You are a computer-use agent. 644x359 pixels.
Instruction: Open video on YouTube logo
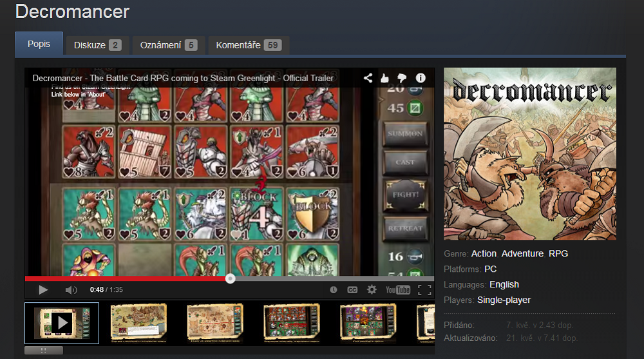coord(397,290)
